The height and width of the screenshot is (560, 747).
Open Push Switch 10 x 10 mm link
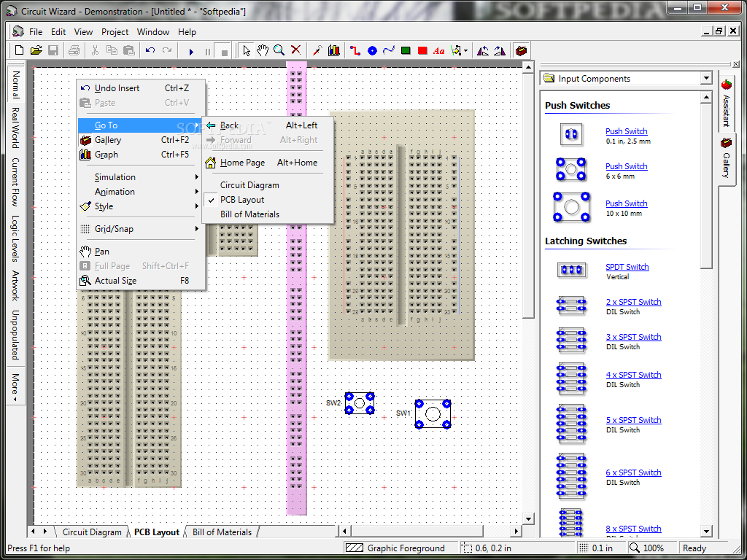click(627, 203)
